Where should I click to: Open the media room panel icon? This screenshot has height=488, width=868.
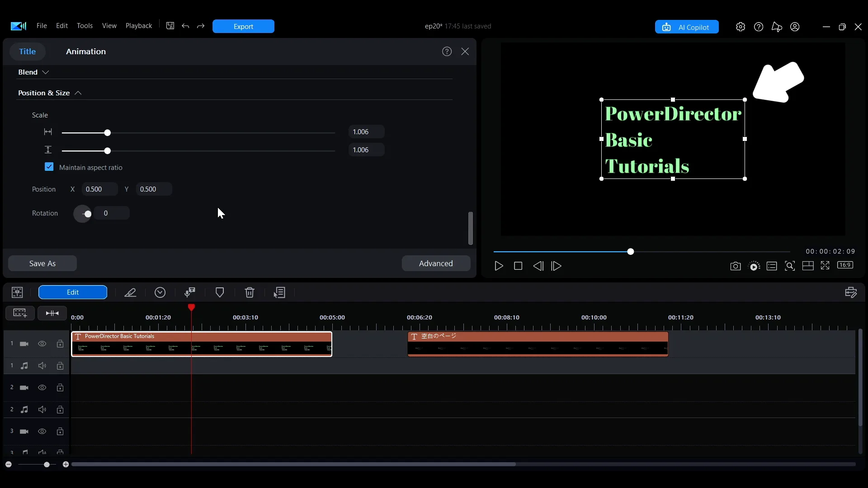tap(17, 292)
